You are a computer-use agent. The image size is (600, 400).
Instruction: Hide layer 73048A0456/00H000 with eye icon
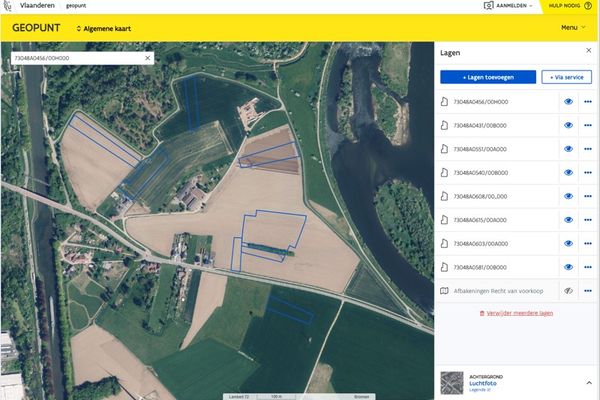pos(568,101)
